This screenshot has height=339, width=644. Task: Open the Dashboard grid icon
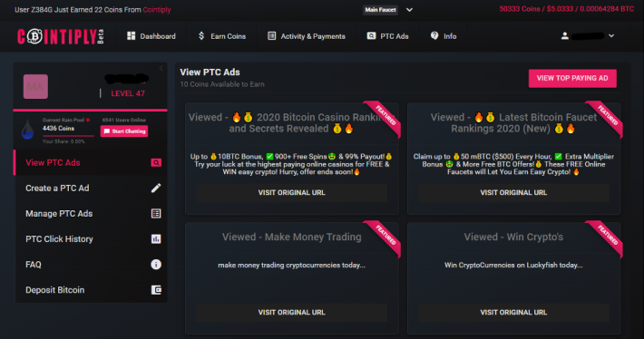[x=131, y=36]
